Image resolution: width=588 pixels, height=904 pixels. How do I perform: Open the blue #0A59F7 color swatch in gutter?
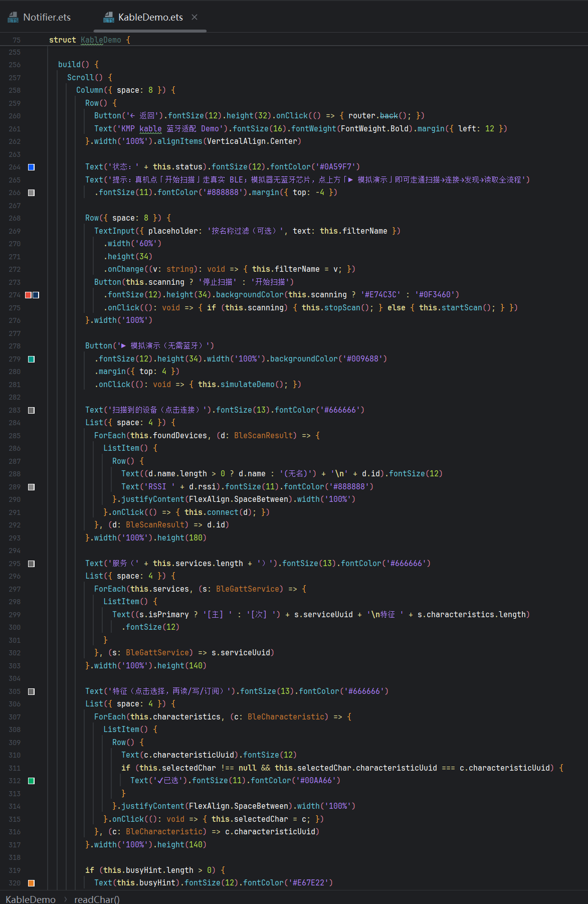point(31,167)
